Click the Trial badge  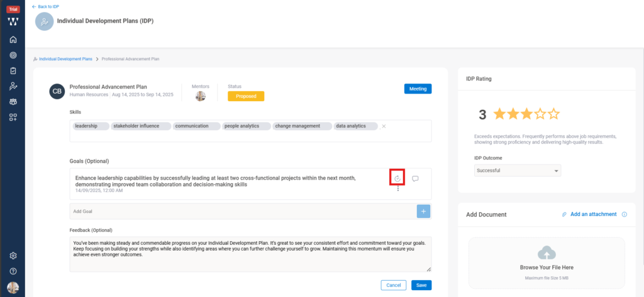(13, 9)
